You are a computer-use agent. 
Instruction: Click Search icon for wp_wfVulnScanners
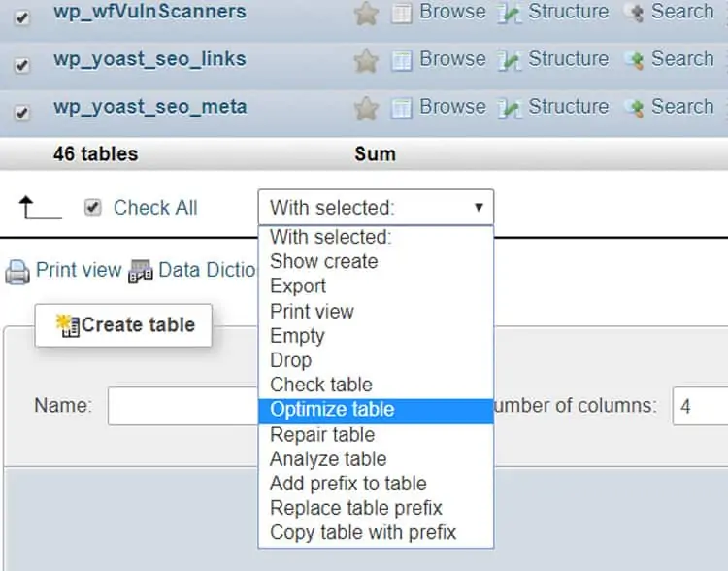(x=634, y=13)
